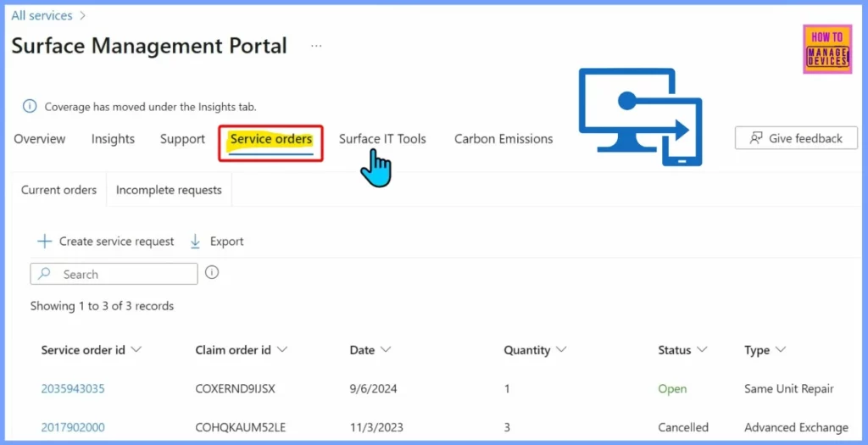Image resolution: width=868 pixels, height=445 pixels.
Task: Go to the Carbon Emissions tab
Action: click(x=504, y=139)
